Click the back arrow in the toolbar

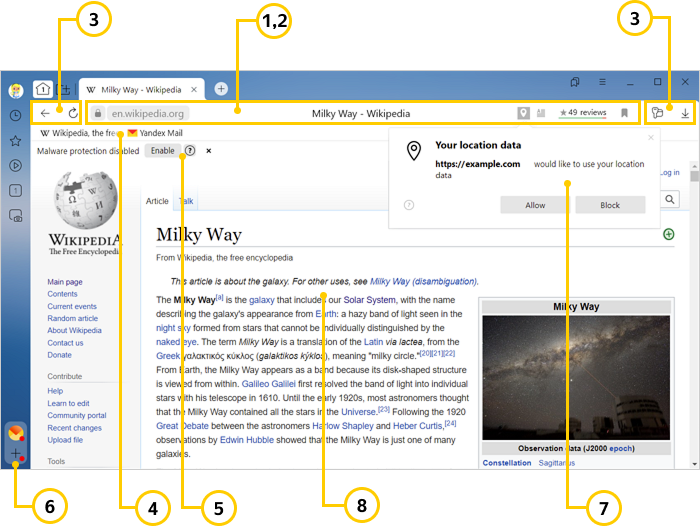pos(46,114)
